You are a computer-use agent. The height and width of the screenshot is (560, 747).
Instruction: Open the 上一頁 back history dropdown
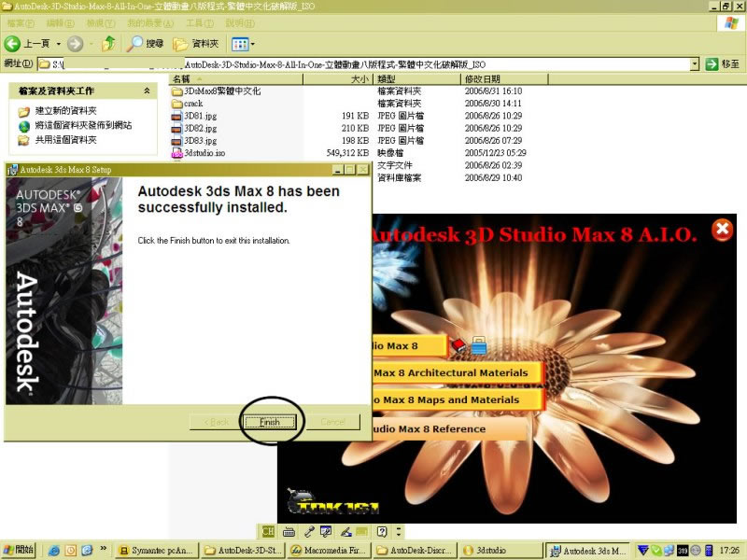tap(59, 44)
